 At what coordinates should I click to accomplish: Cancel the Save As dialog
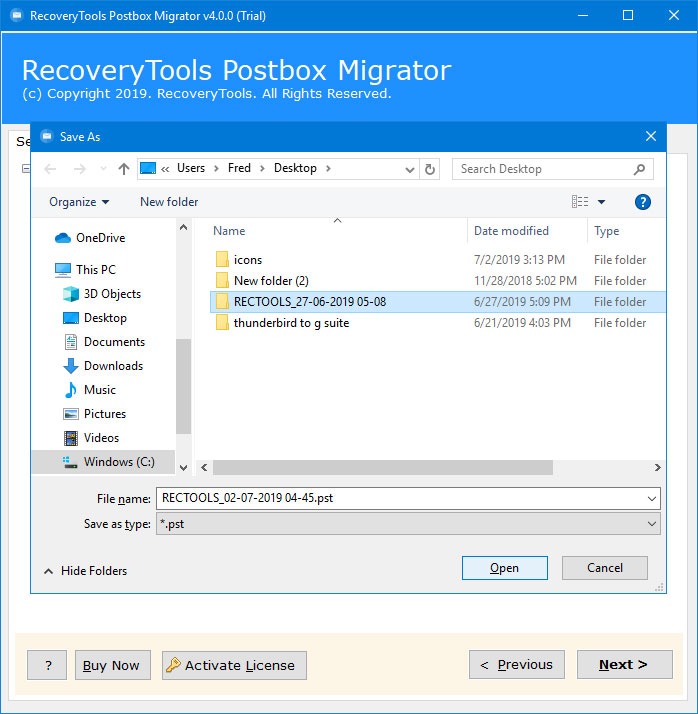click(x=605, y=568)
